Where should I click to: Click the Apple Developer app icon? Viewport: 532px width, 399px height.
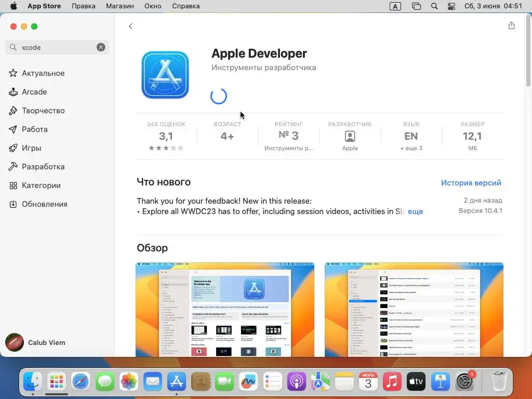165,75
